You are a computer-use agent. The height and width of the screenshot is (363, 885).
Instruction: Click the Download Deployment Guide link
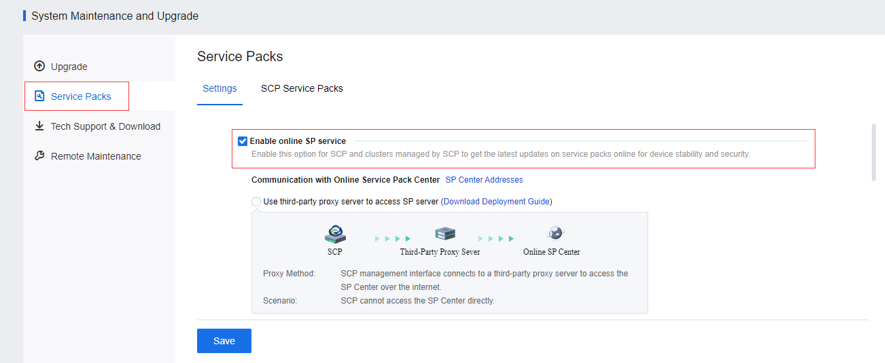tap(496, 201)
